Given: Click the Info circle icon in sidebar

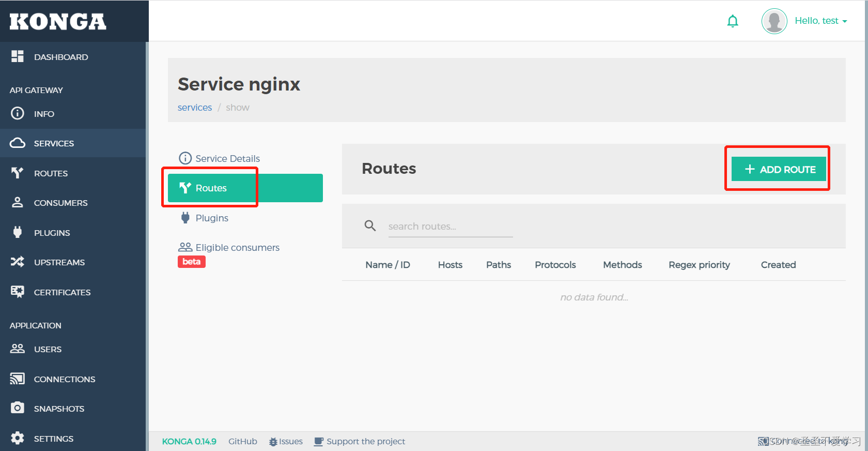Looking at the screenshot, I should click(x=18, y=113).
